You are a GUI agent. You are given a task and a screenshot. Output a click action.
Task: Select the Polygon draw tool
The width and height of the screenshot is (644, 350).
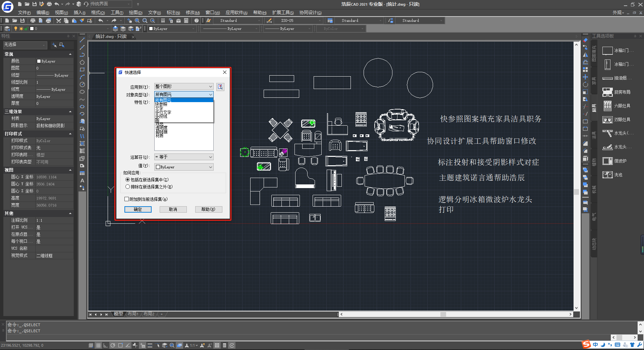[x=82, y=62]
